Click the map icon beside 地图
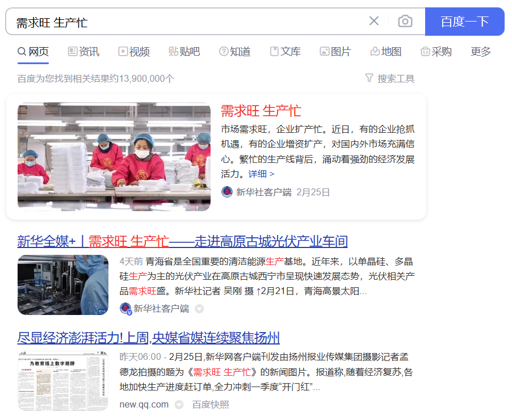The image size is (512, 420). 375,51
